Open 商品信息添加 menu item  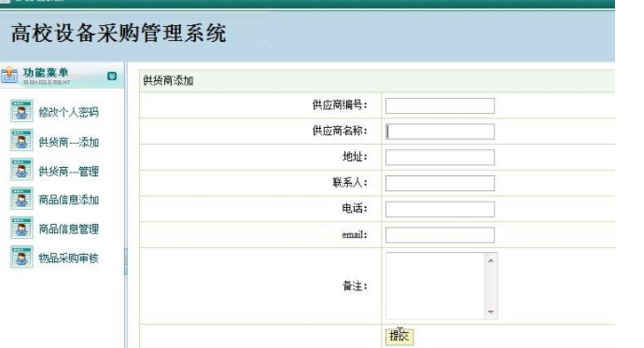click(68, 200)
